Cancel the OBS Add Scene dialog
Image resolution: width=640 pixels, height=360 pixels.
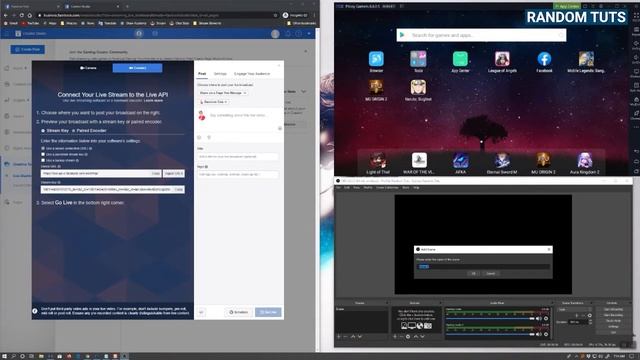[491, 273]
